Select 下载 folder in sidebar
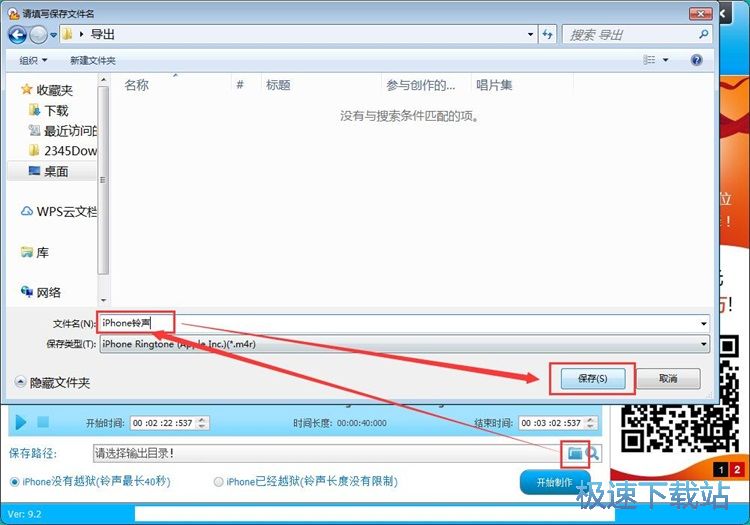Image resolution: width=750 pixels, height=525 pixels. pyautogui.click(x=49, y=110)
